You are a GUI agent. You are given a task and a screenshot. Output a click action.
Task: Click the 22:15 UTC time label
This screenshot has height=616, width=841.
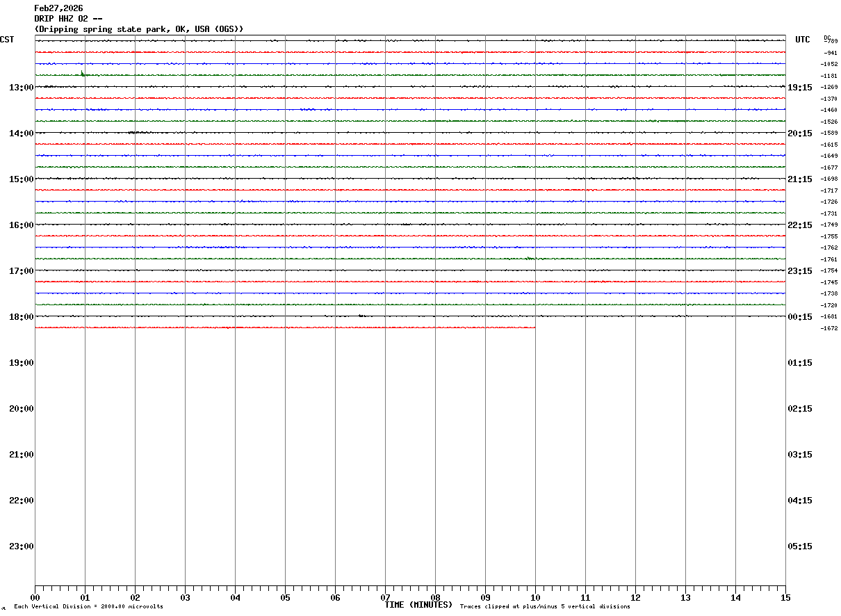[x=800, y=225]
